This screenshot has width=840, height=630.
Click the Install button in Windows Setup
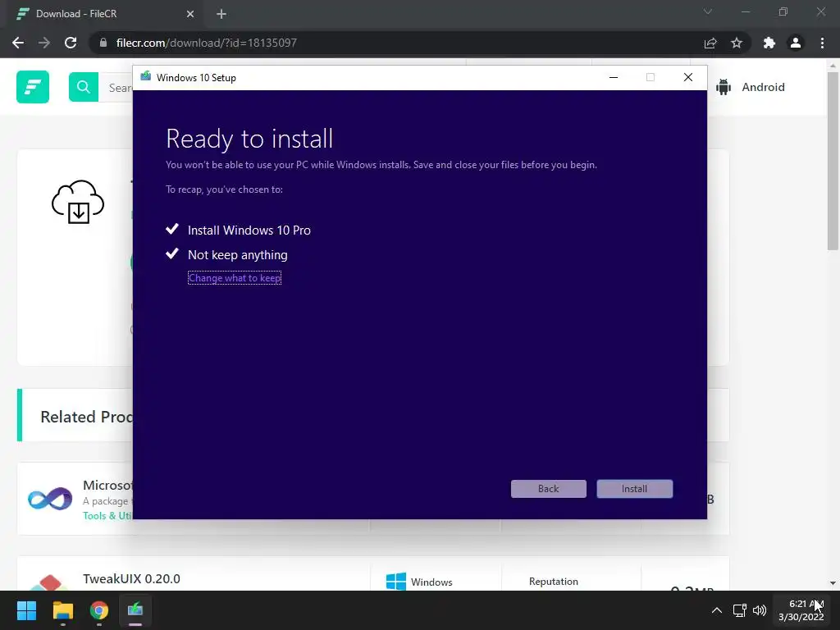634,489
